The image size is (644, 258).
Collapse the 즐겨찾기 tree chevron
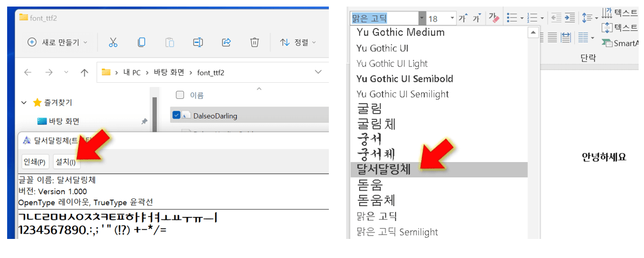coord(24,102)
